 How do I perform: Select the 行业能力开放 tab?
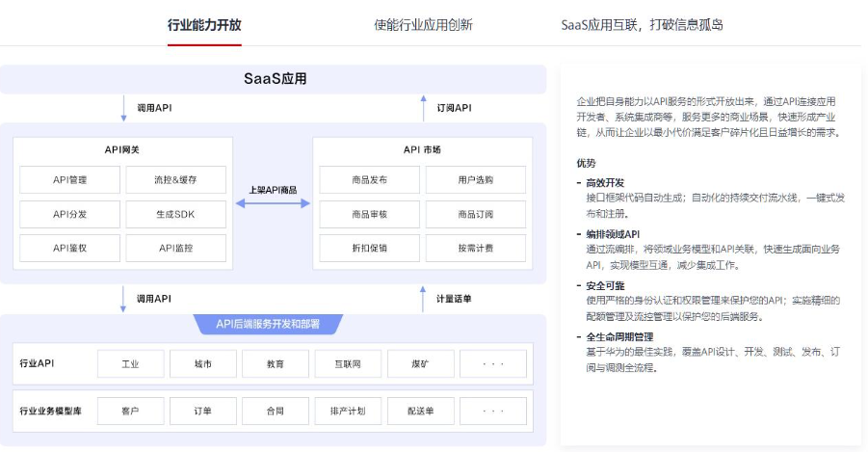click(x=204, y=25)
